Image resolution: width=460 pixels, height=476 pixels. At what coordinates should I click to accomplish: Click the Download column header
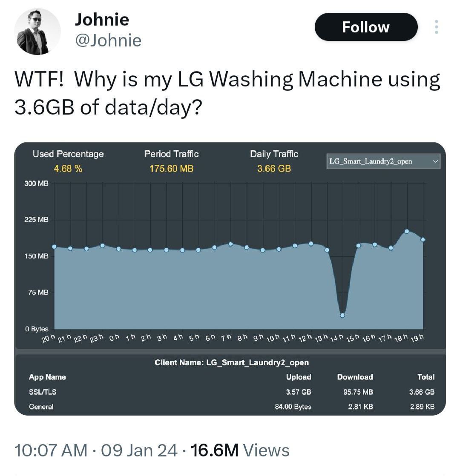tap(355, 377)
